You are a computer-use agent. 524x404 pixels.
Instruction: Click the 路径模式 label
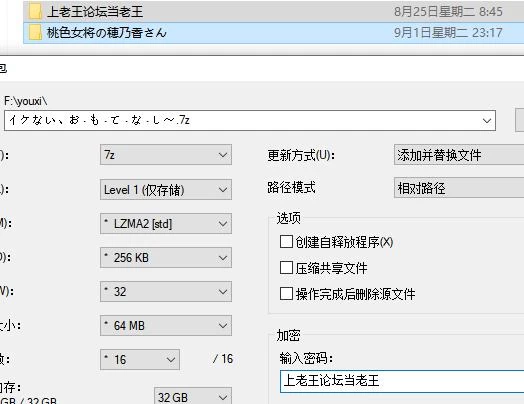[291, 187]
